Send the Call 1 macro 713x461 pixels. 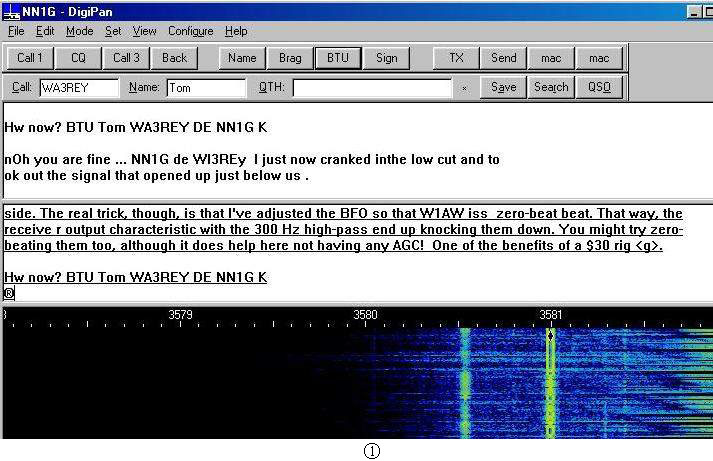(x=30, y=58)
